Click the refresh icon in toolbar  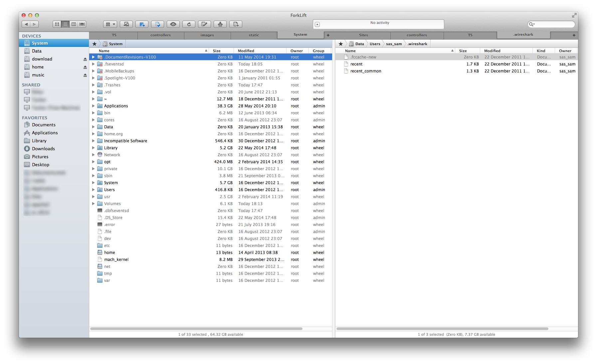pos(189,24)
